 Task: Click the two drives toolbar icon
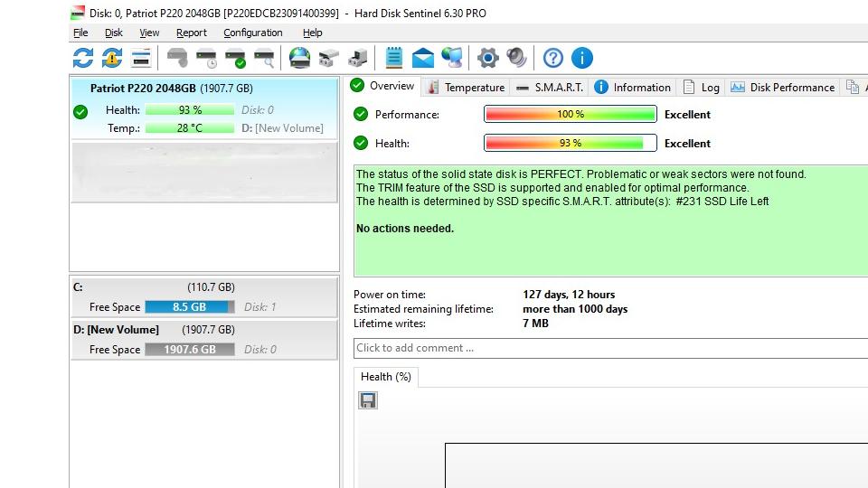tap(329, 58)
